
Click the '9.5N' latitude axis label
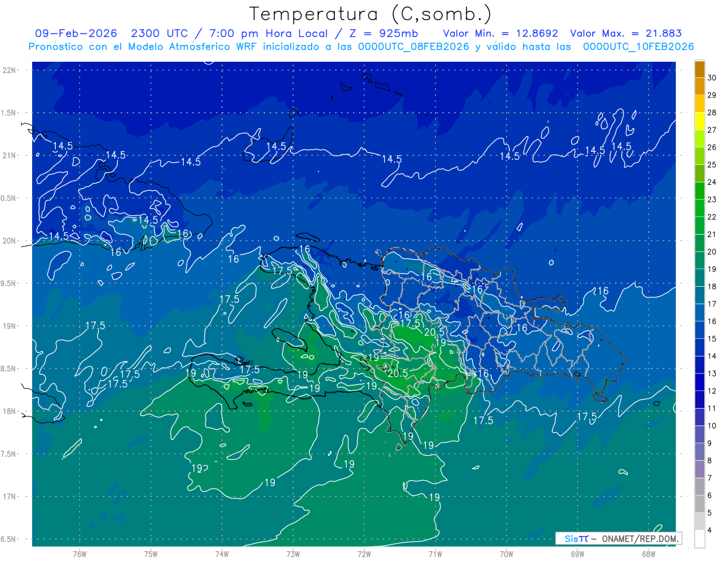coord(9,283)
